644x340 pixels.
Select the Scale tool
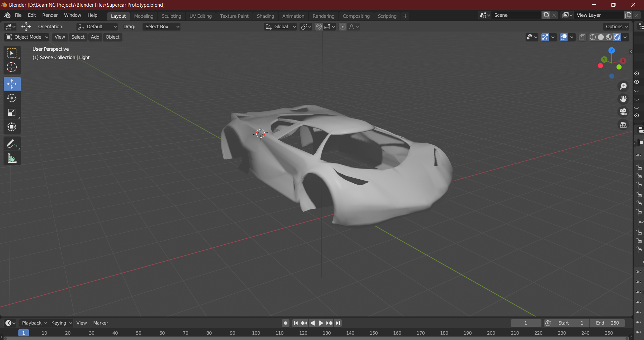[12, 113]
